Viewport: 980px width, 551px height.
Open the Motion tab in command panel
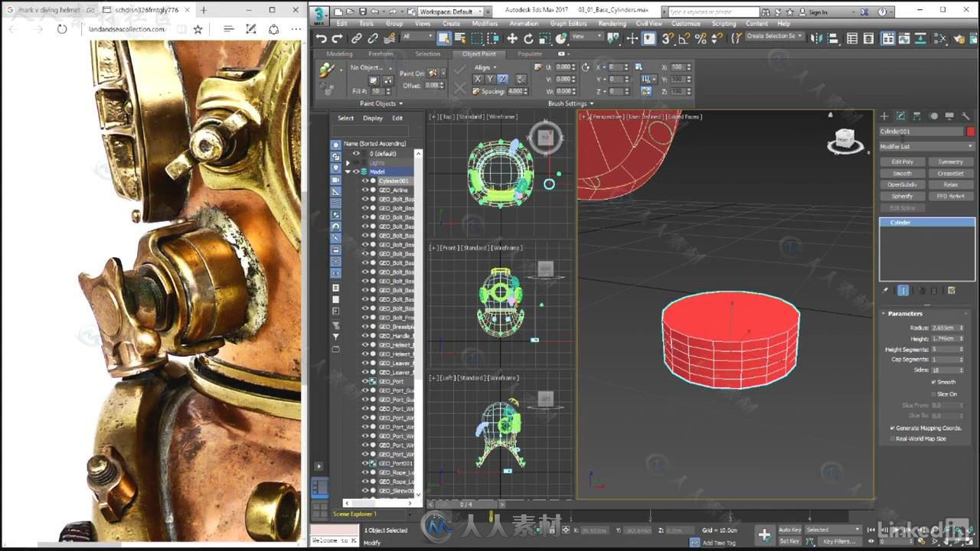933,116
